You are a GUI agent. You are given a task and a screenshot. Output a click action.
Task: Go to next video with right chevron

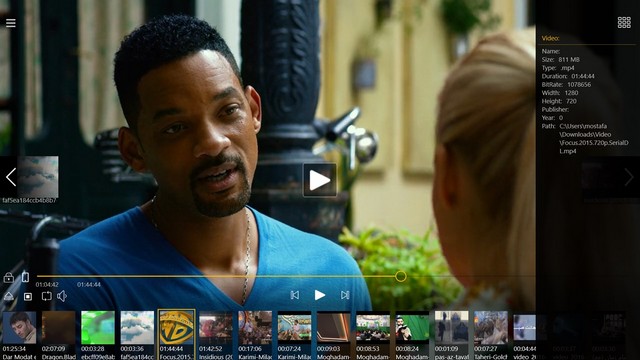[x=629, y=177]
